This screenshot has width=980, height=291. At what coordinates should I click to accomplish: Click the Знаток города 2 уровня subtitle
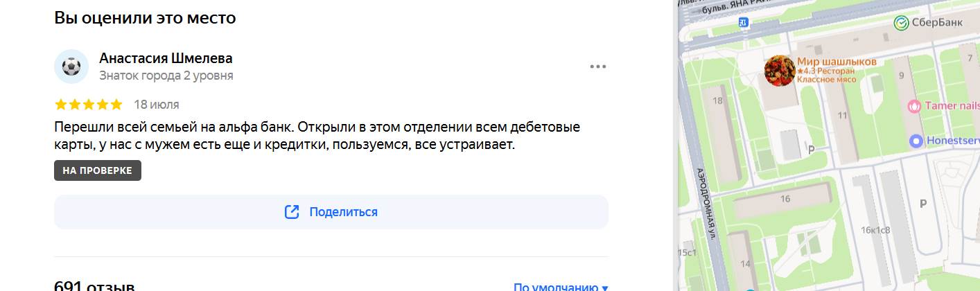click(x=166, y=76)
